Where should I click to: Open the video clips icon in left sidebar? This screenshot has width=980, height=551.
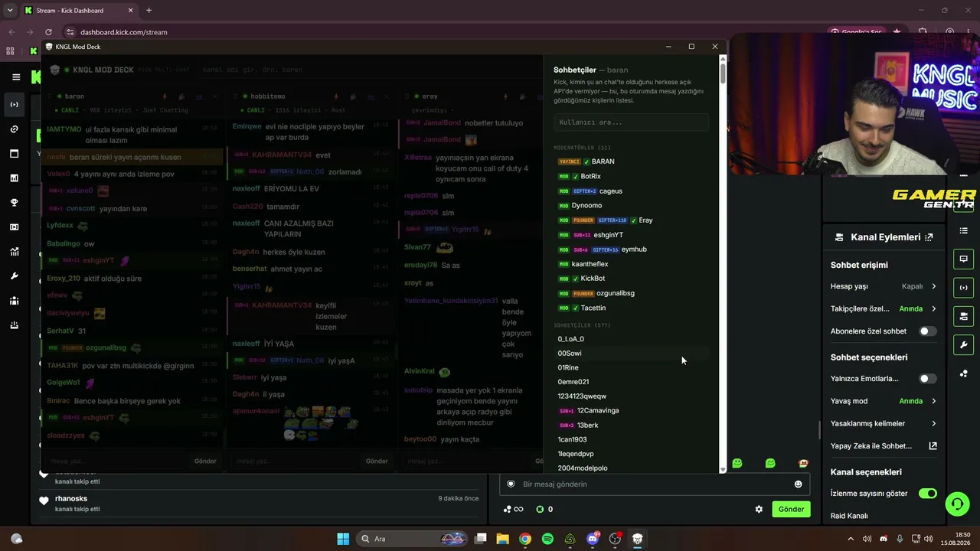[x=14, y=227]
